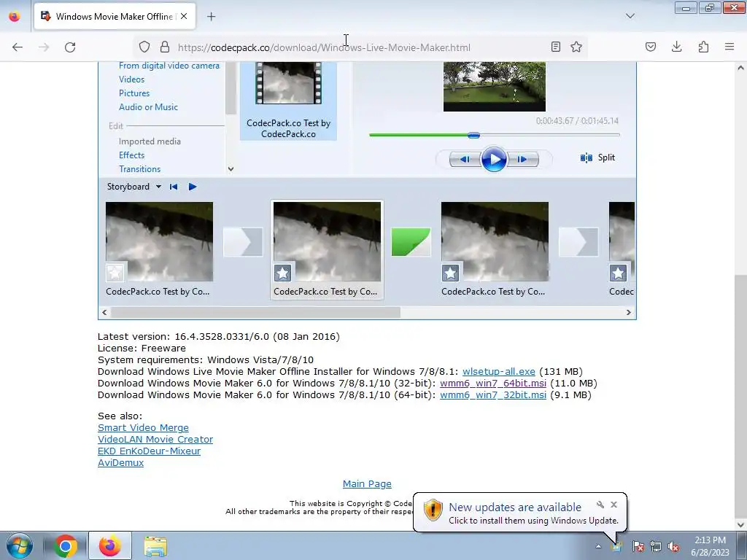Screen dimensions: 747x560
Task: Save page to Pocket
Action: click(651, 47)
